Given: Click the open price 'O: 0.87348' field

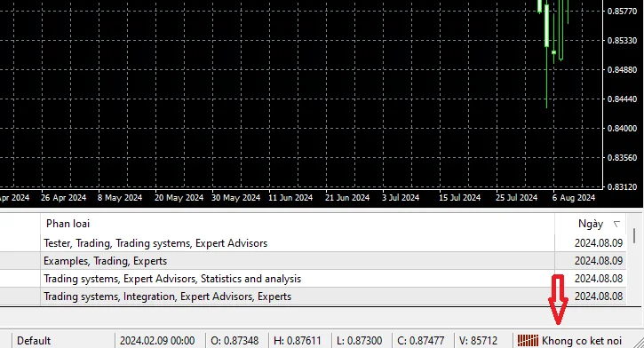Looking at the screenshot, I should tap(235, 341).
